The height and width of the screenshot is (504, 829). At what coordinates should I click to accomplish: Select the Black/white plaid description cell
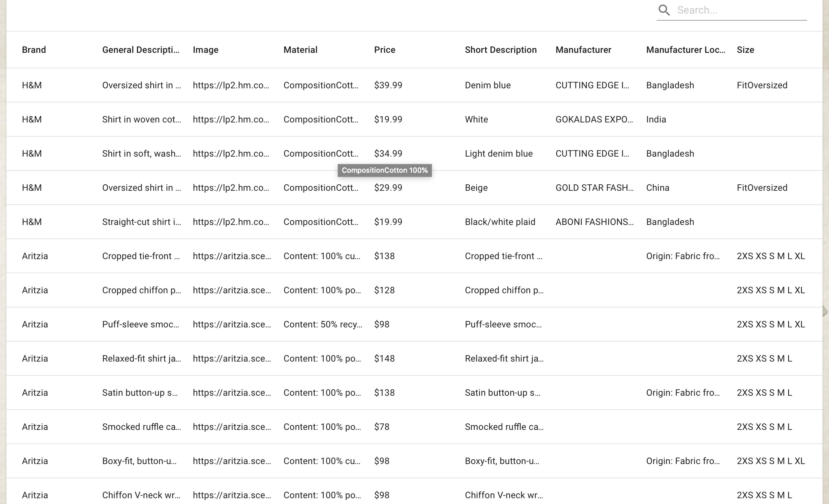pos(500,222)
